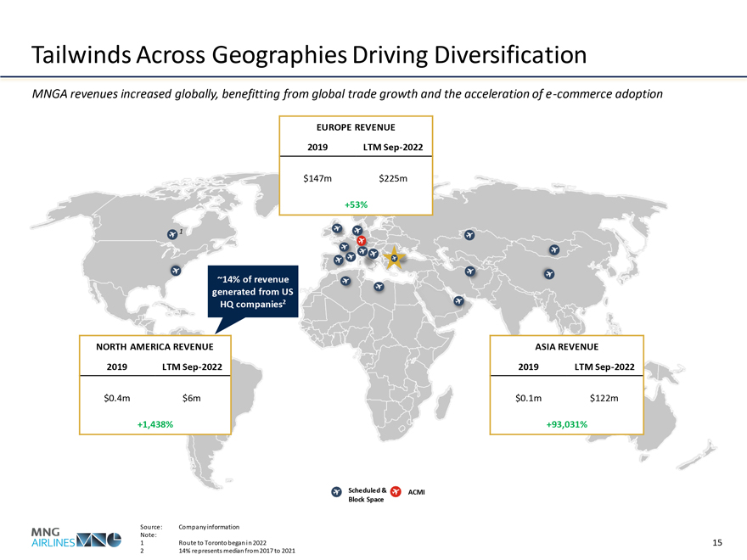Viewport: 747px width, 560px height.
Task: Select the easternmost airplane marker in China
Action: (x=549, y=273)
